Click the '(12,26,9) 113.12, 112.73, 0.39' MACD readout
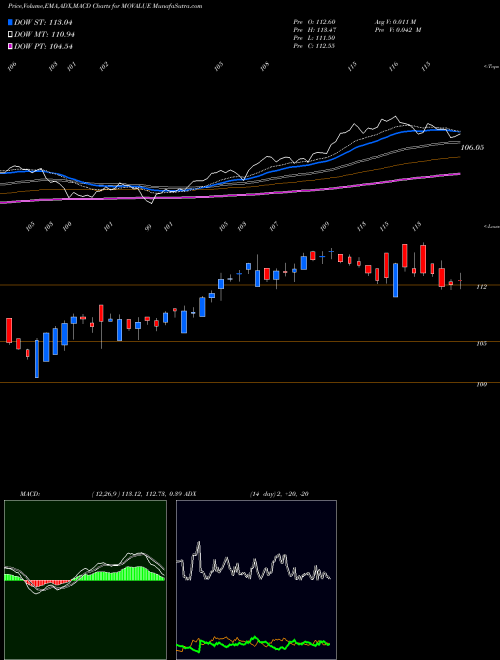This screenshot has height=660, width=500. click(x=136, y=494)
